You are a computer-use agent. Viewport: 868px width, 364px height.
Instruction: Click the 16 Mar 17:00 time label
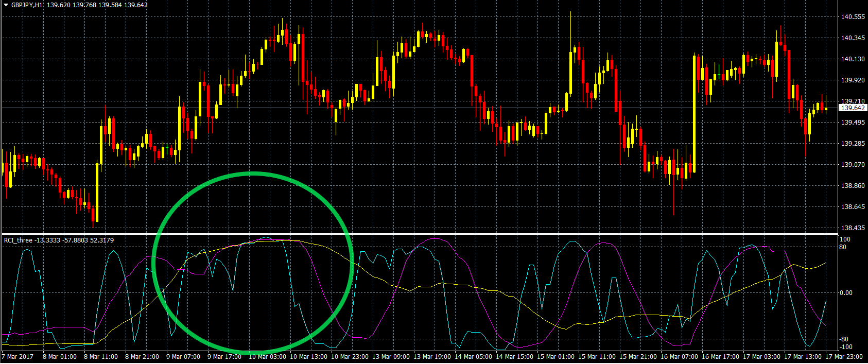[720, 357]
